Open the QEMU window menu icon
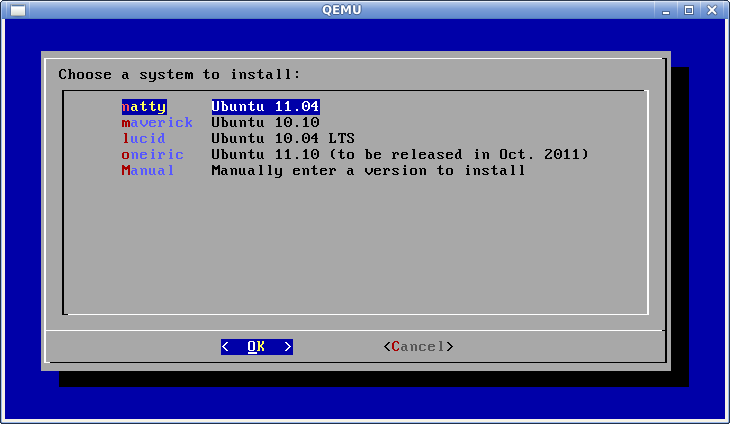The image size is (730, 424). tap(18, 10)
